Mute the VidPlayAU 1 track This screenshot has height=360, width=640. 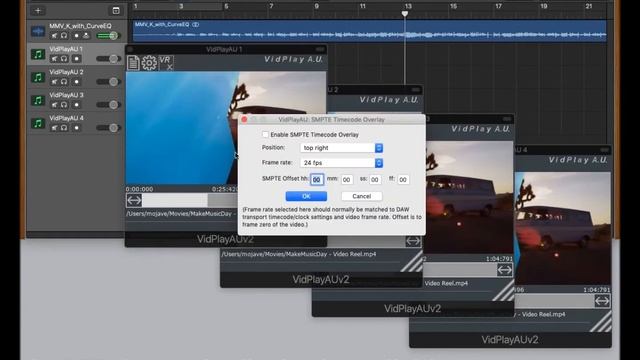click(x=54, y=59)
